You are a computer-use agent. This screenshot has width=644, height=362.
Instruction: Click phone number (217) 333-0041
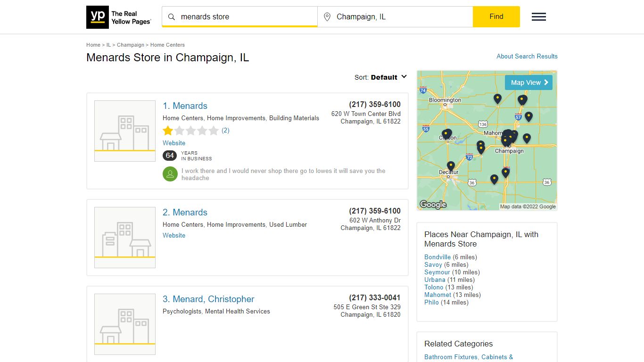point(375,298)
